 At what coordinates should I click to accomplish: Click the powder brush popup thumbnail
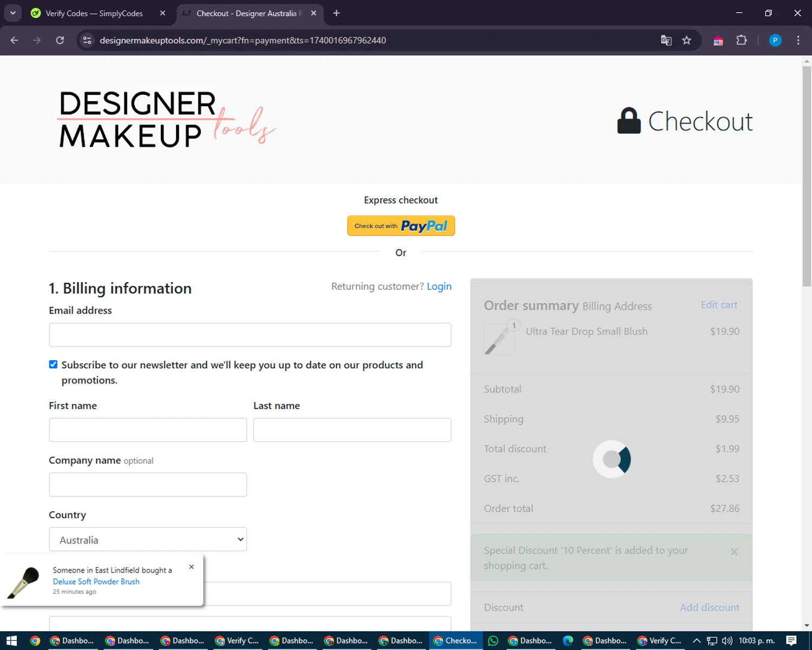coord(24,582)
